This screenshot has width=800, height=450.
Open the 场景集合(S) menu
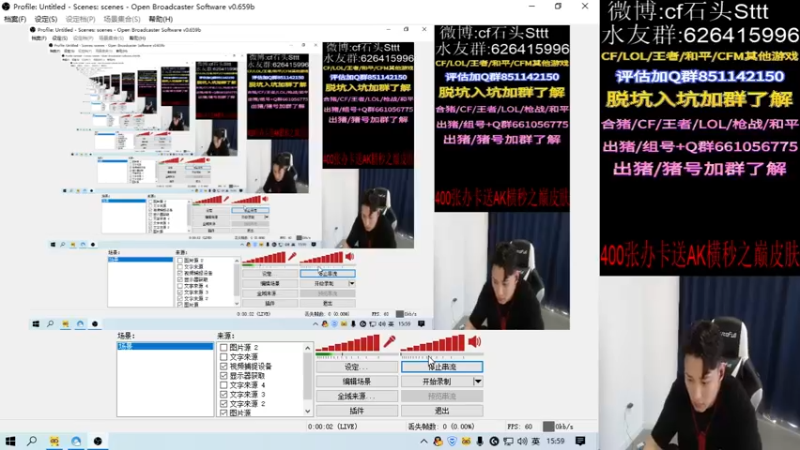point(121,19)
